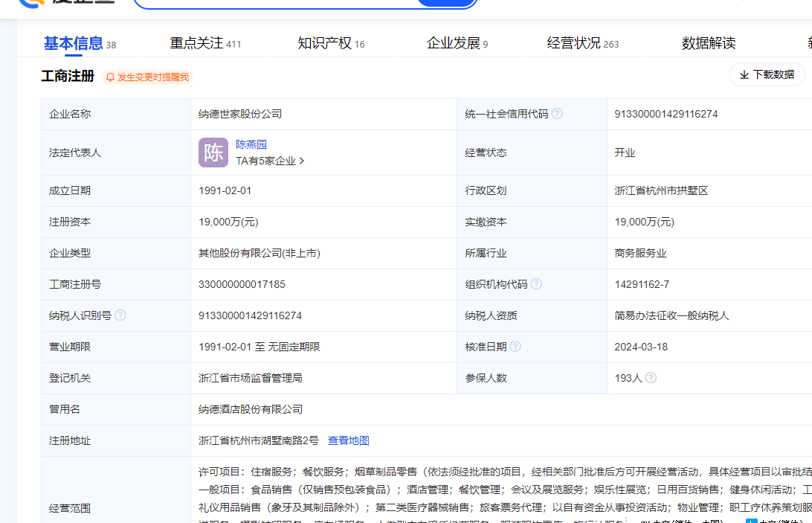
Task: Open legal representative 陈燕园 link
Action: [251, 144]
